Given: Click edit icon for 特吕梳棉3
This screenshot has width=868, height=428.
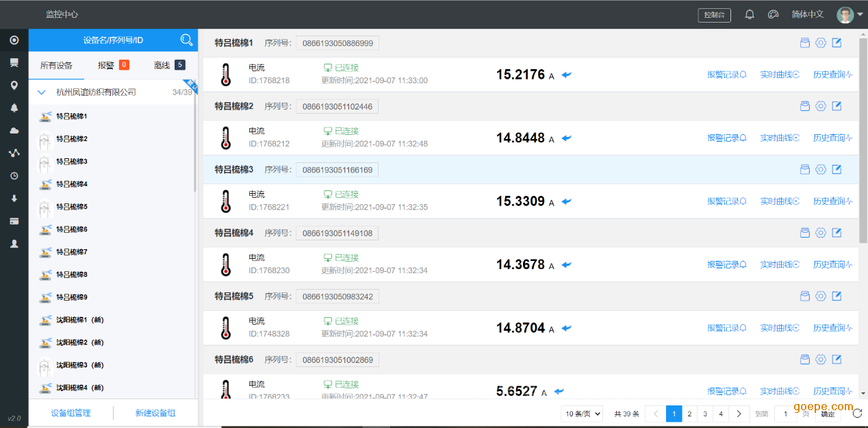Looking at the screenshot, I should [837, 170].
